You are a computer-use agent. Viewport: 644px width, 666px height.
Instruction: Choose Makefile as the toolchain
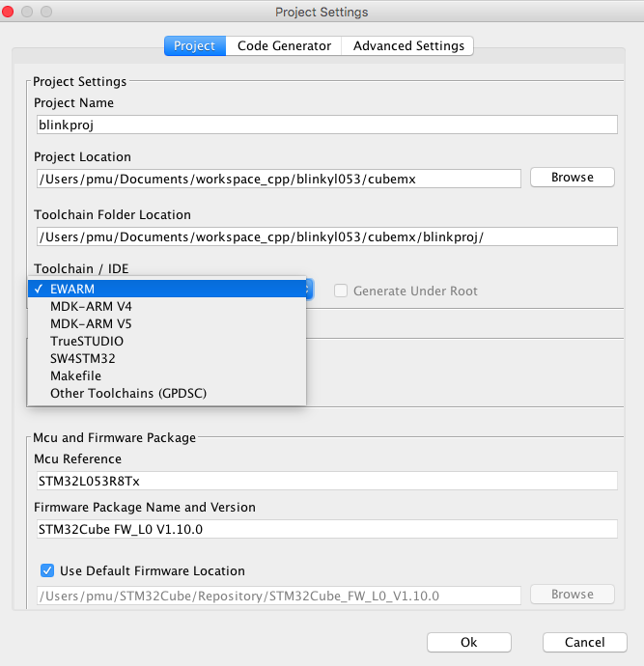tap(75, 375)
